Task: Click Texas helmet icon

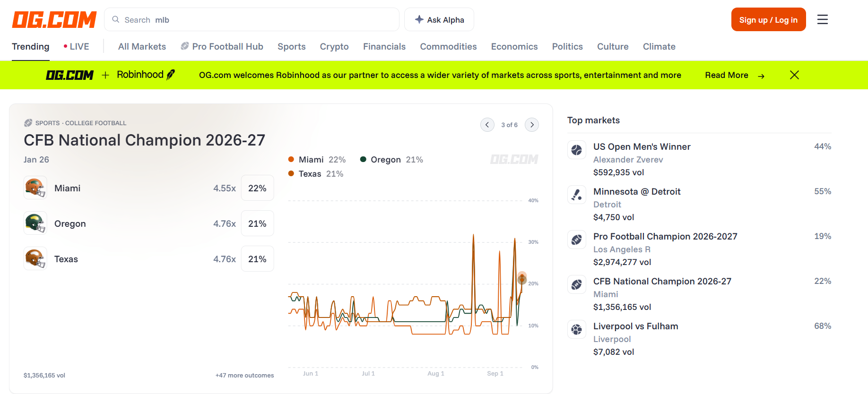Action: click(35, 259)
